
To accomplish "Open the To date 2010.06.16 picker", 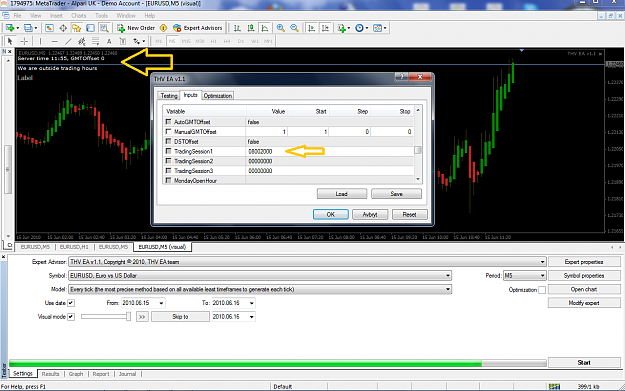I will [x=252, y=303].
